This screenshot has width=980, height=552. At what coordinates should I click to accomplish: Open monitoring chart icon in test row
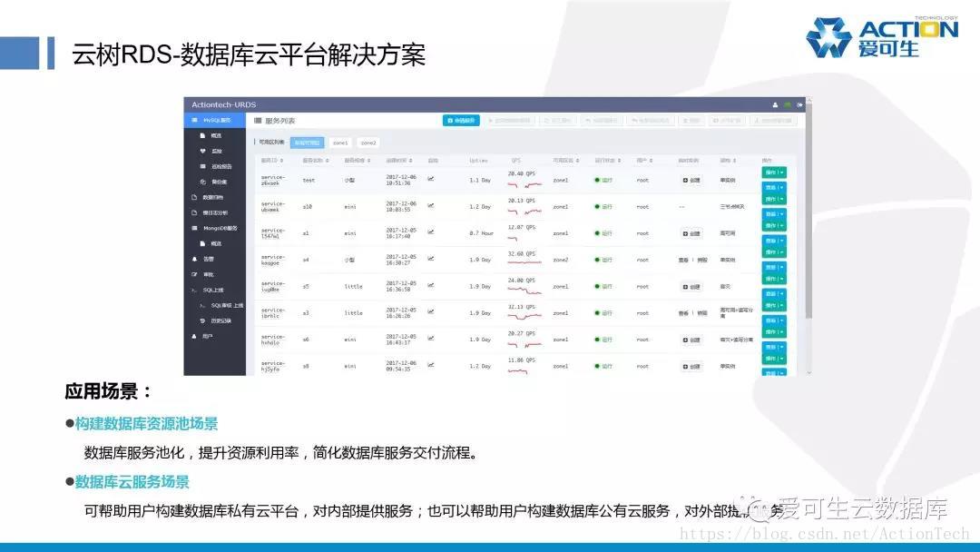tap(431, 180)
